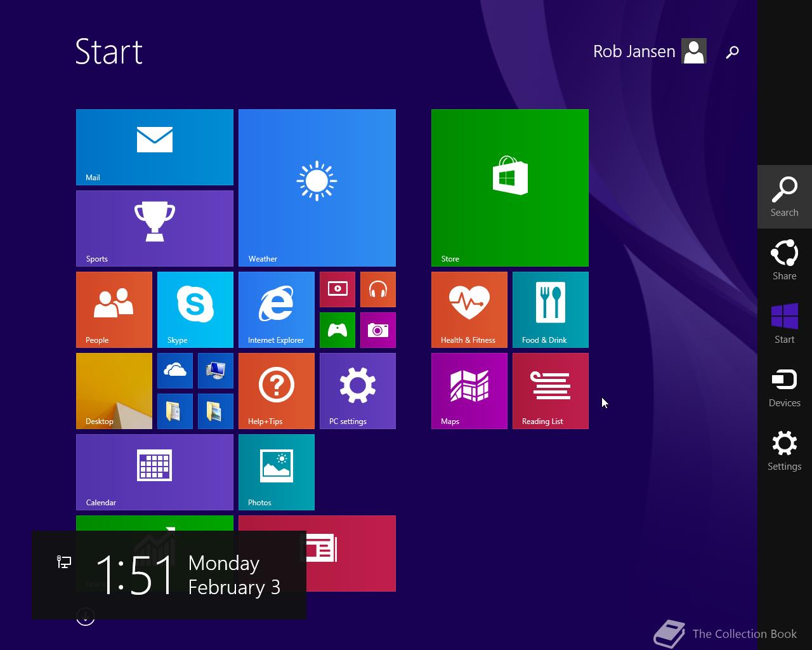Open the PC settings tile
This screenshot has width=812, height=650.
pyautogui.click(x=358, y=391)
